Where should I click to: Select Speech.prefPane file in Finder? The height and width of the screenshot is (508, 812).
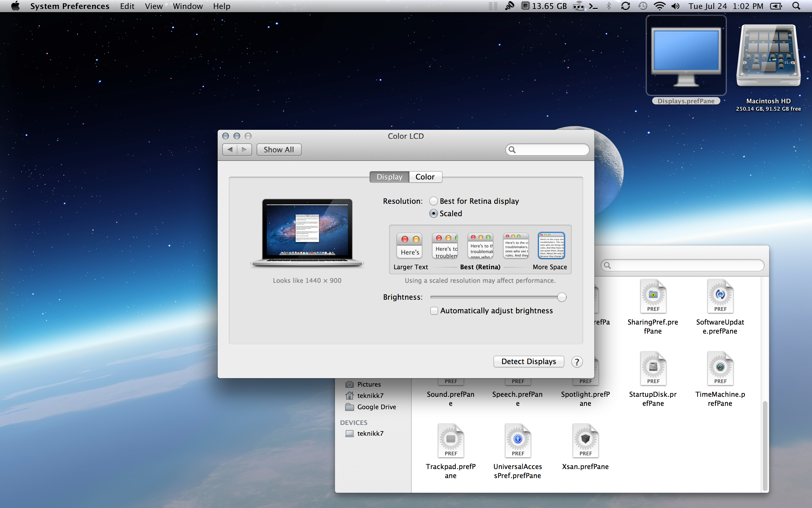[x=518, y=393]
